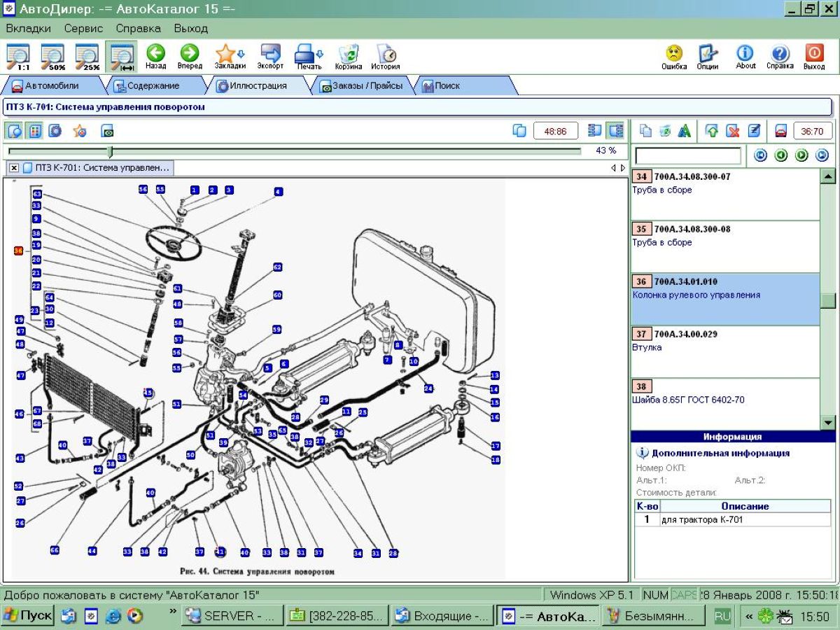The height and width of the screenshot is (630, 840).
Task: Click the Экспорт toolbar icon
Action: pos(270,56)
